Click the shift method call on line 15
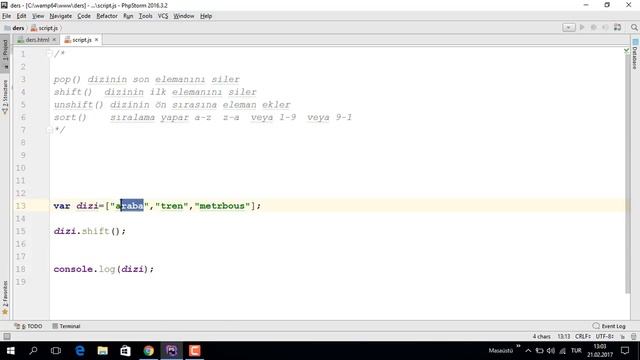The height and width of the screenshot is (360, 640). pos(96,231)
